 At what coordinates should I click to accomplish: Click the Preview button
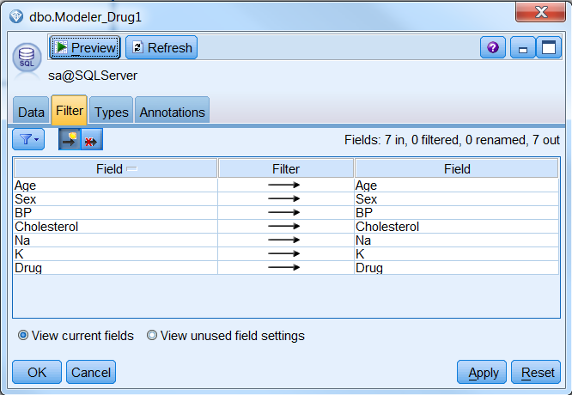tap(85, 47)
